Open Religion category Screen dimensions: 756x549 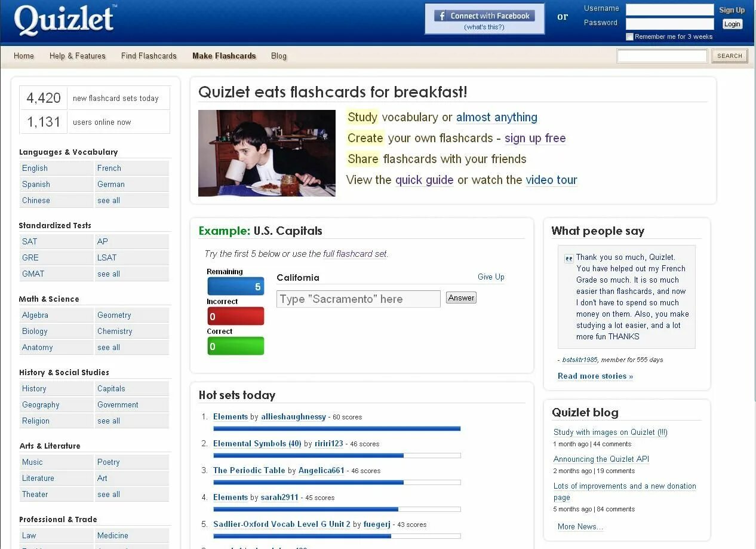tap(36, 421)
